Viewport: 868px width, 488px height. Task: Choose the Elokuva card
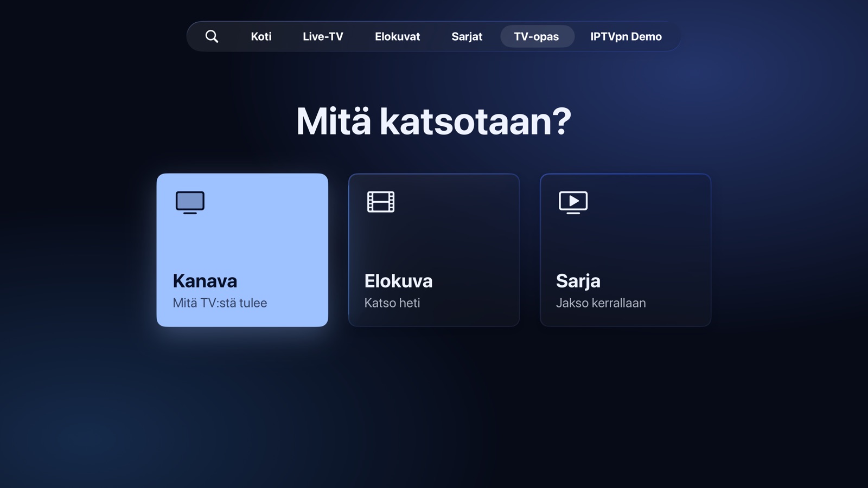(434, 250)
